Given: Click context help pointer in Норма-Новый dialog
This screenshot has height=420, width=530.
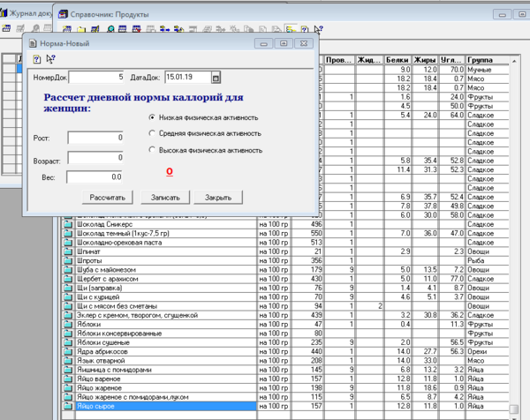Looking at the screenshot, I should tap(50, 59).
